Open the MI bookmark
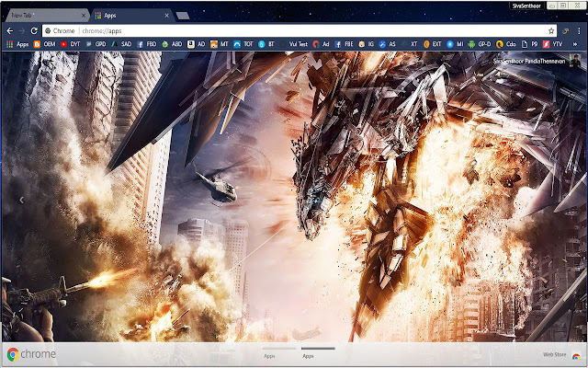Screen dimensions: 588x368 pos(456,44)
